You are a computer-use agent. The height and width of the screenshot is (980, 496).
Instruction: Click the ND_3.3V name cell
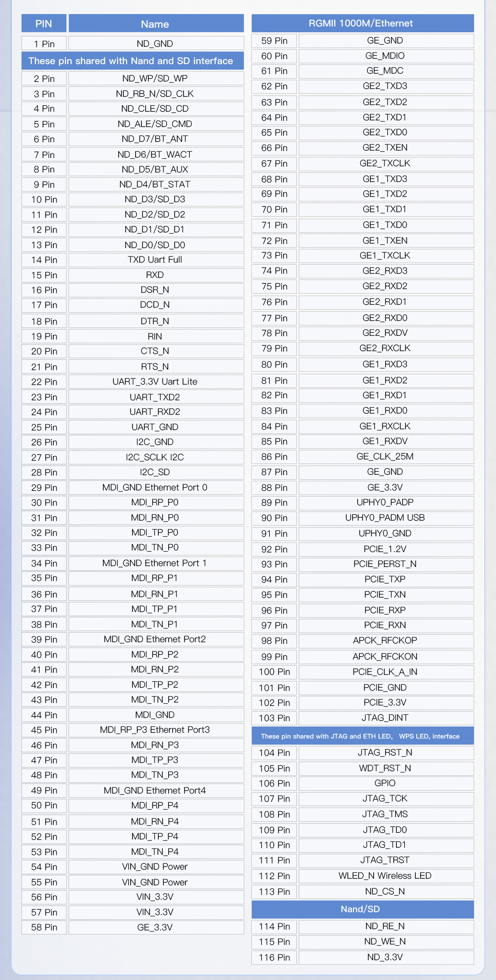coord(385,957)
